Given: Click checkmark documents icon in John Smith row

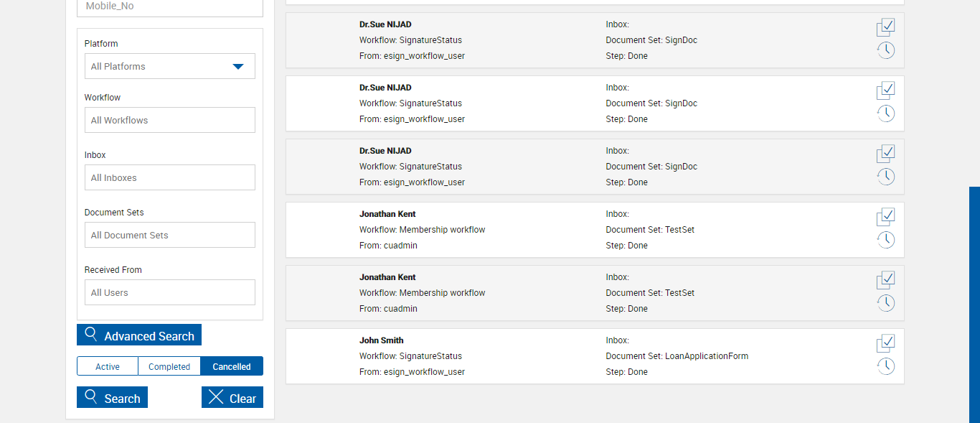Looking at the screenshot, I should coord(886,343).
